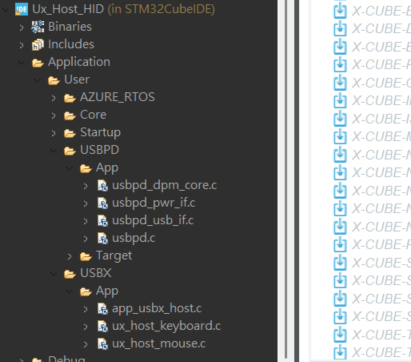Expand the usbpd_pwr_if.c file node
Image resolution: width=411 pixels, height=362 pixels.
pyautogui.click(x=86, y=203)
